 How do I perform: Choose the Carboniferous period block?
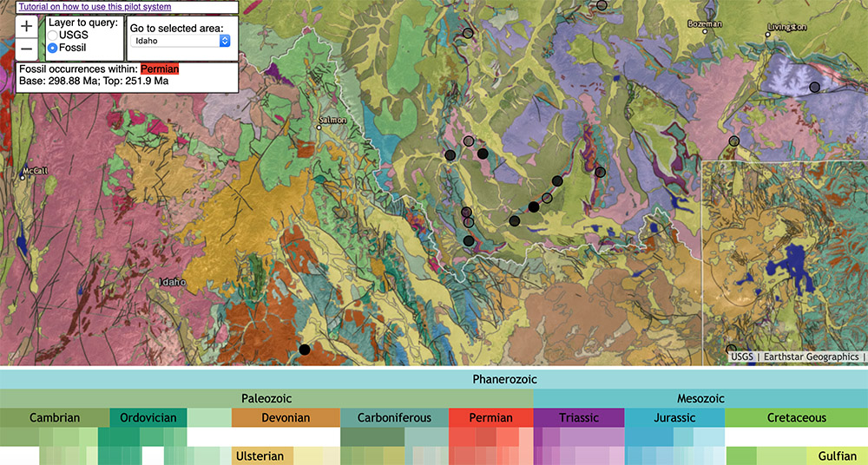pos(394,418)
